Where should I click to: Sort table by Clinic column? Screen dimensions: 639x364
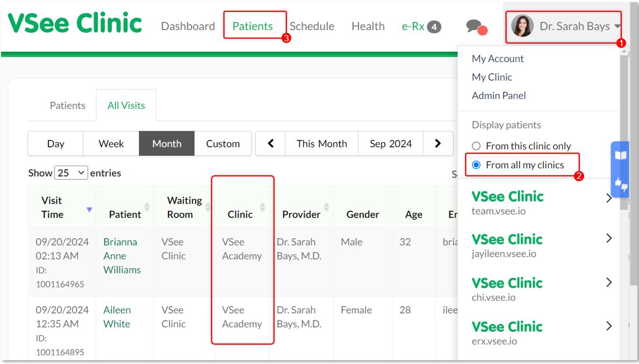[263, 207]
